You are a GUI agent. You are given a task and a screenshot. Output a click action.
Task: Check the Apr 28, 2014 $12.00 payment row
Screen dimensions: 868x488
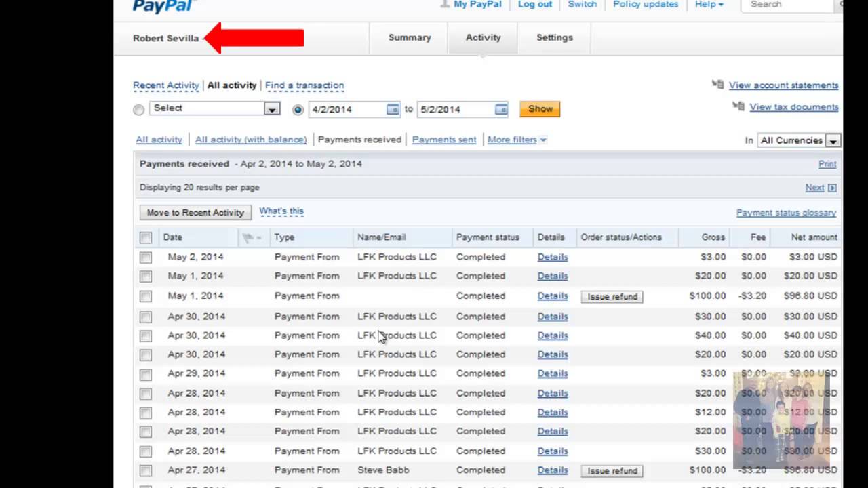pos(146,413)
